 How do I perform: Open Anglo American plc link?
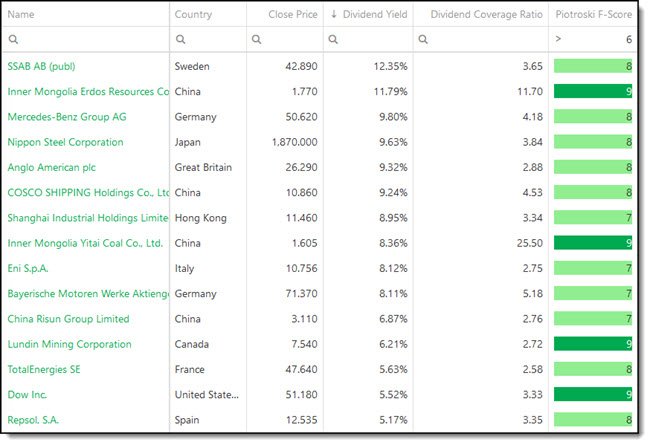(51, 168)
